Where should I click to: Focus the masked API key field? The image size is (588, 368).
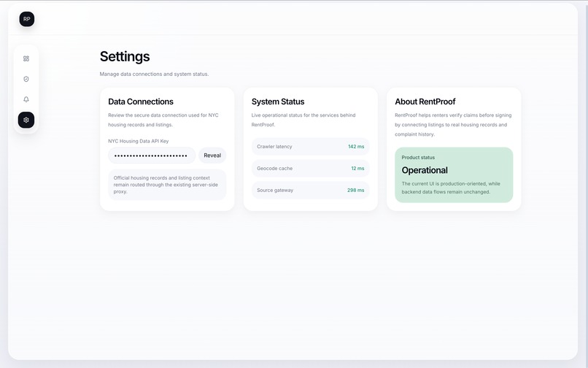pyautogui.click(x=152, y=156)
